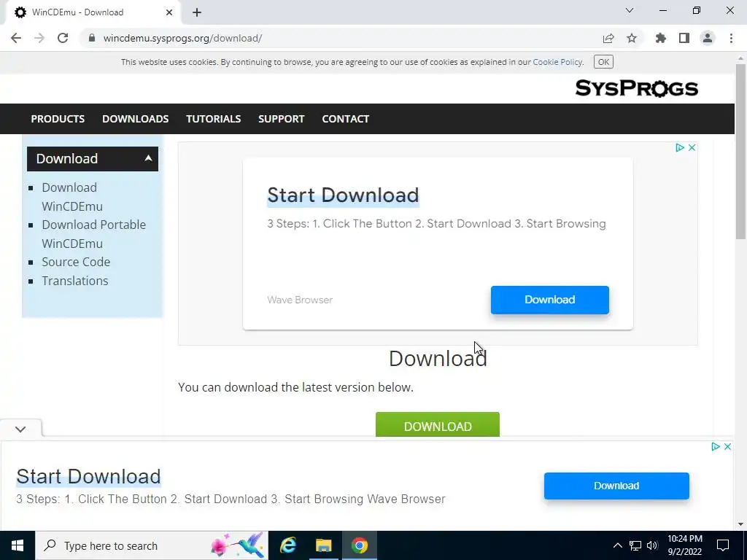Open the tab search chevron

coord(630,10)
